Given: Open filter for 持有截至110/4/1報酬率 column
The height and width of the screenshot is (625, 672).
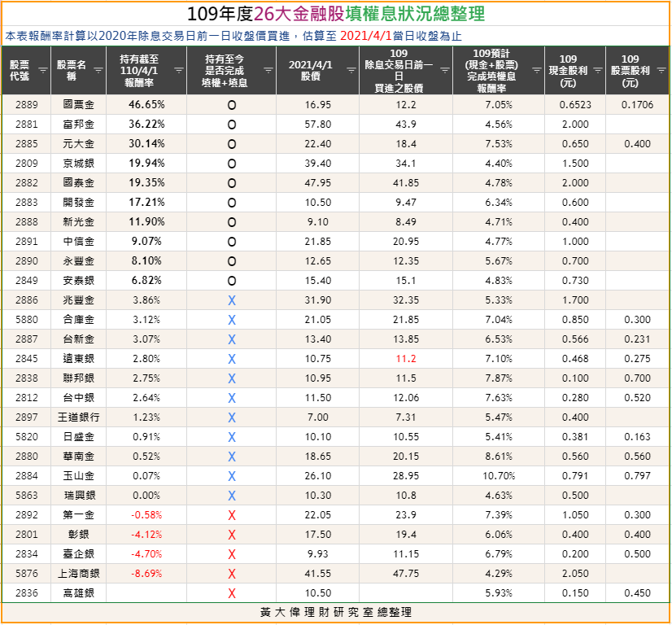Looking at the screenshot, I should pos(179,70).
